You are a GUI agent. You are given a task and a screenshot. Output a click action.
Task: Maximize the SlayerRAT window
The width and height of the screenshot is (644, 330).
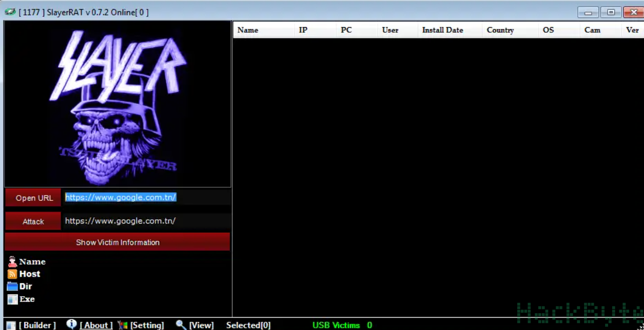[611, 12]
